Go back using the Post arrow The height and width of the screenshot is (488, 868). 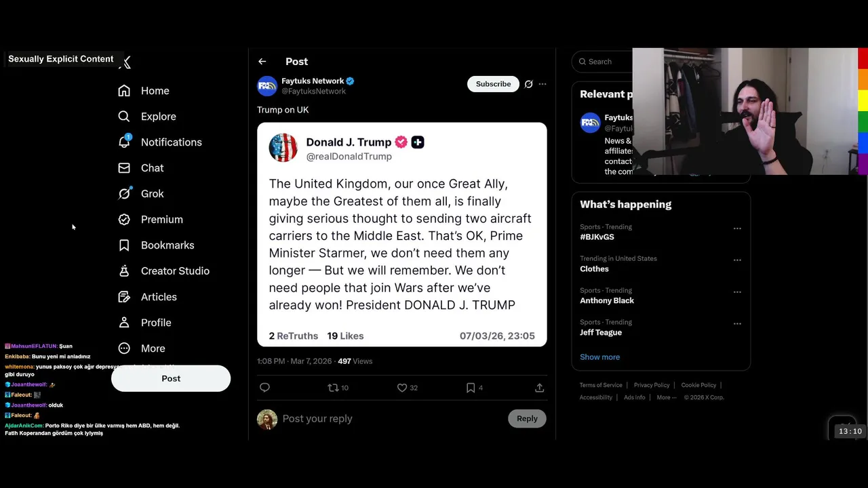pos(262,62)
